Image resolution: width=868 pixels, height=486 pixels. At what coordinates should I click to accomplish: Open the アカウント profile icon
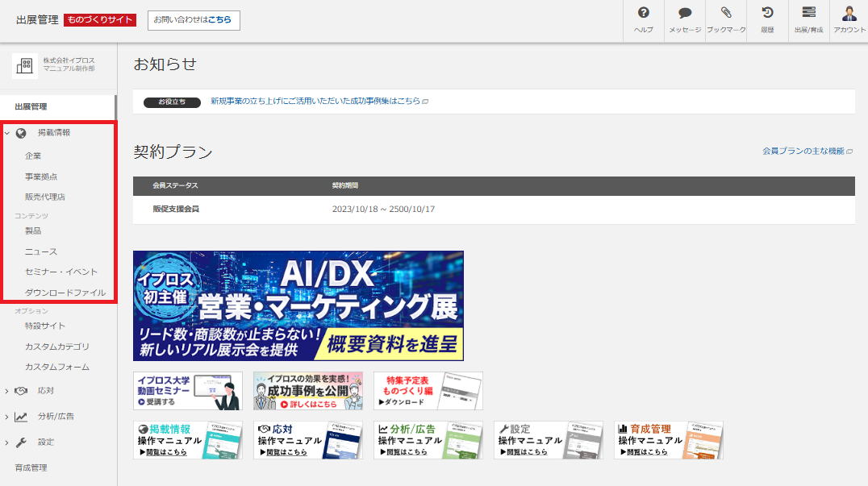(849, 15)
